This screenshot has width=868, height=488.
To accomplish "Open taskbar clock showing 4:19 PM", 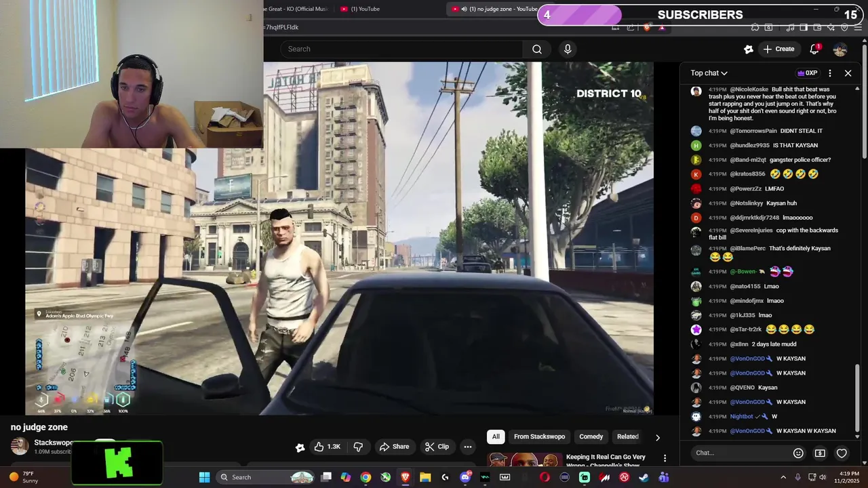I will (x=849, y=477).
